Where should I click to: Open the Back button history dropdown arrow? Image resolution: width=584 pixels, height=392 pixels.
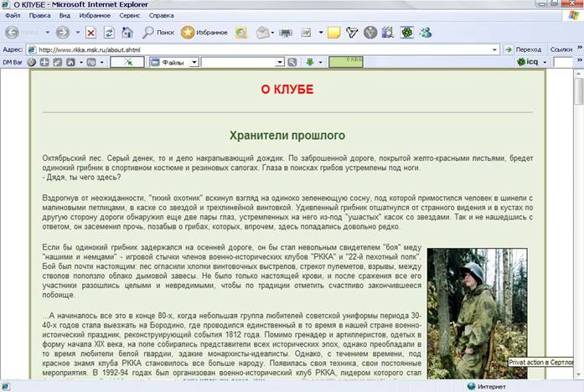point(47,33)
